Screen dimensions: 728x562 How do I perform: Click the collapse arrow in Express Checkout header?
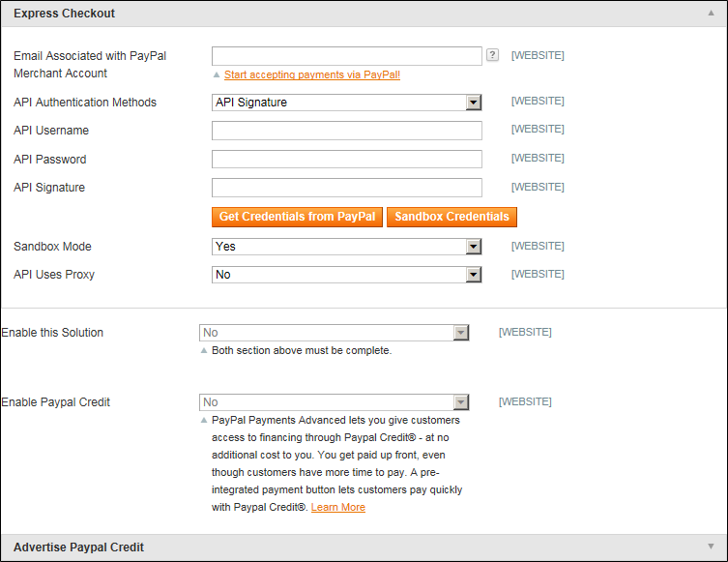pyautogui.click(x=711, y=13)
